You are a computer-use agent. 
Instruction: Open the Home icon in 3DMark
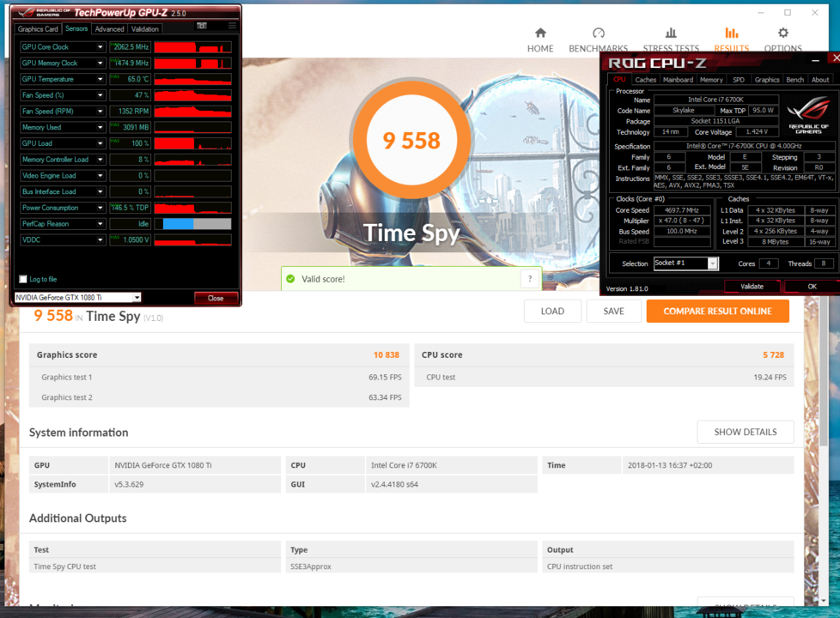pos(540,33)
